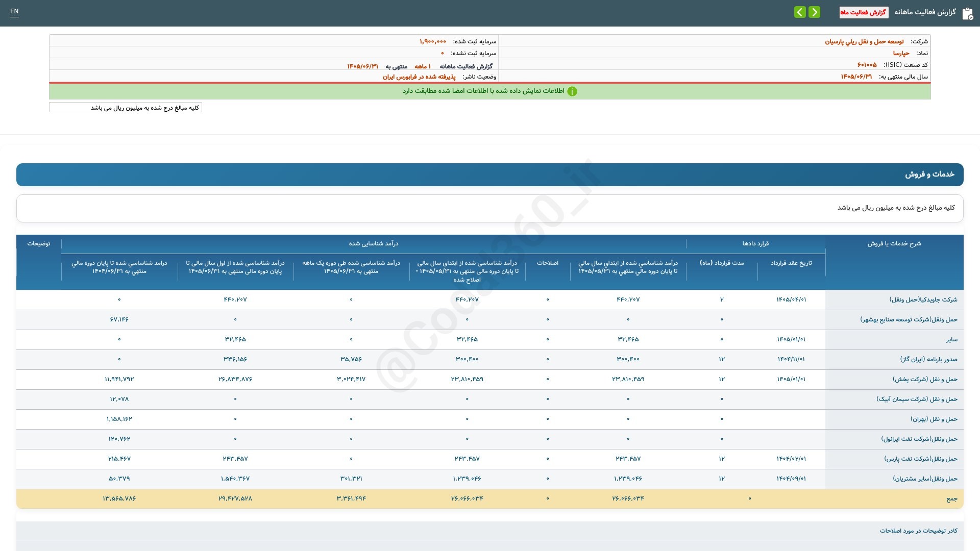Viewport: 980px width, 551px height.
Task: Select registered capital value ۱,۹۰۰,۰۰۰
Action: [433, 41]
